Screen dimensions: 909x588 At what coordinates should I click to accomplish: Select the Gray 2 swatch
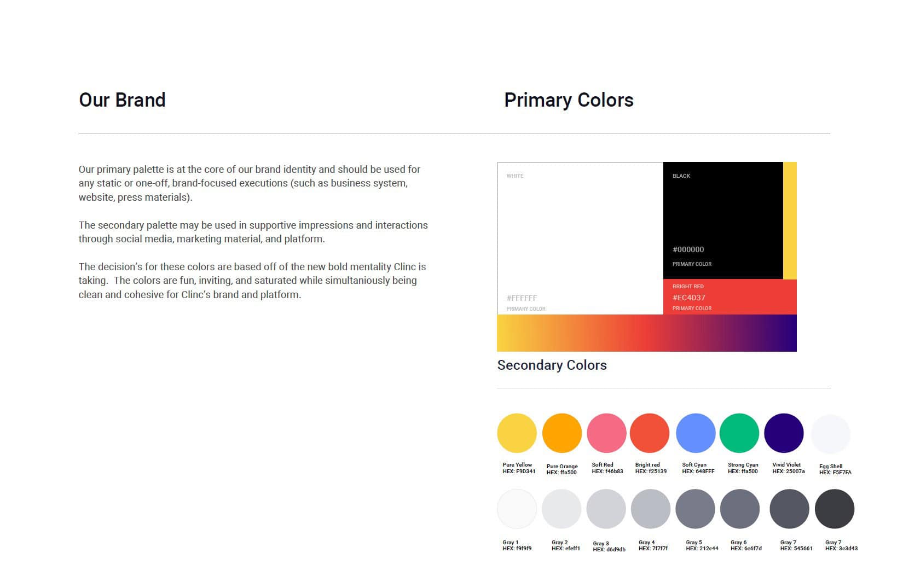[x=561, y=509]
